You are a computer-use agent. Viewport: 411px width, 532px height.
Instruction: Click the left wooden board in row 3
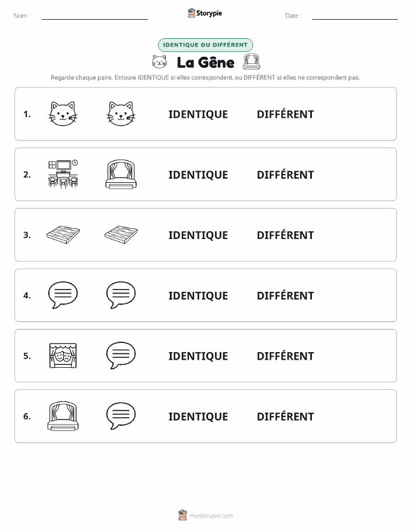coord(63,234)
